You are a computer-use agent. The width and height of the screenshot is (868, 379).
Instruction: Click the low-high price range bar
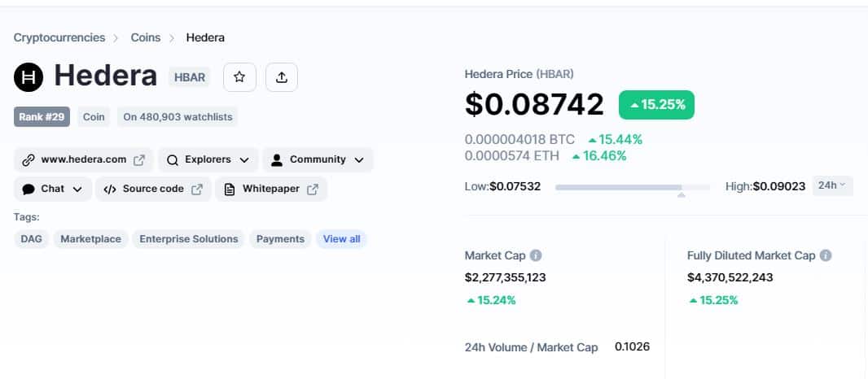coord(632,188)
